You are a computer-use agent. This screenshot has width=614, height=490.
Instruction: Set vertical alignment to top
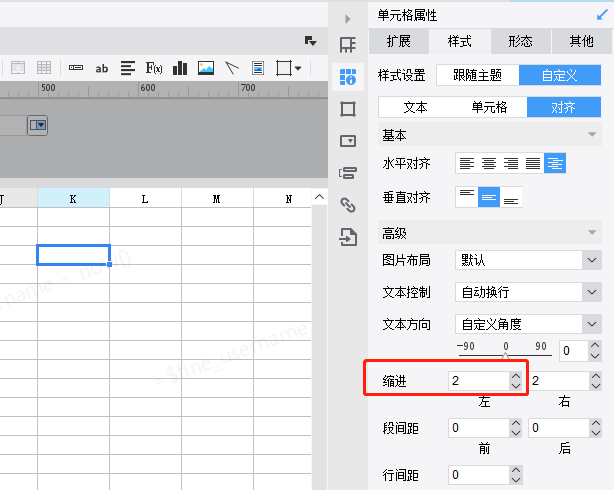click(x=467, y=197)
